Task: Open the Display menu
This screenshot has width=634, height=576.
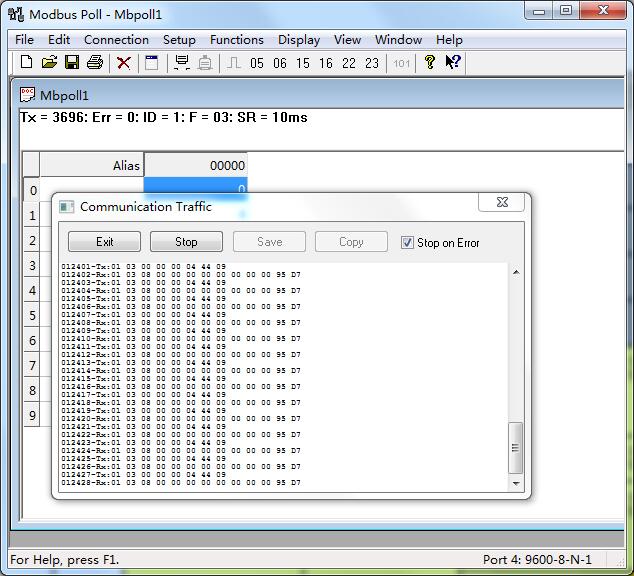Action: pos(299,40)
